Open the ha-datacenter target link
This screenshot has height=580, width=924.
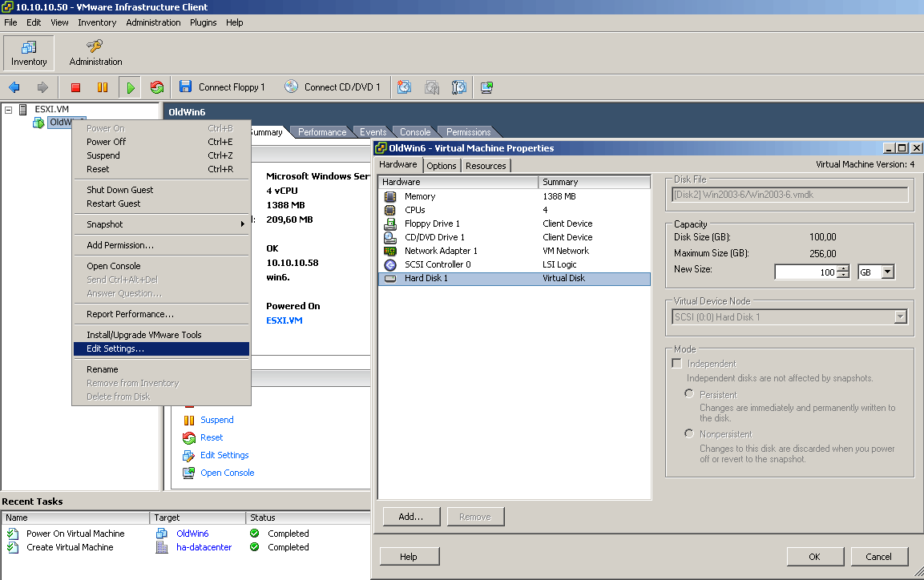pyautogui.click(x=204, y=547)
